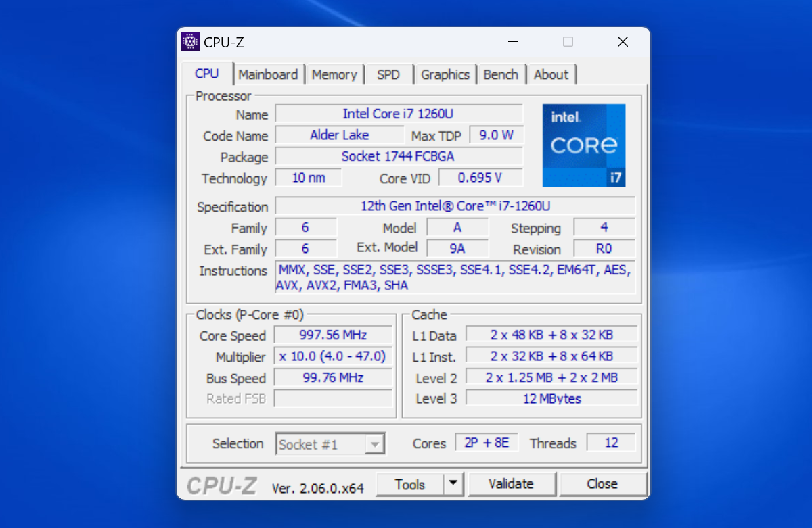
Task: Click the CPU-Z app icon in title bar
Action: point(191,42)
